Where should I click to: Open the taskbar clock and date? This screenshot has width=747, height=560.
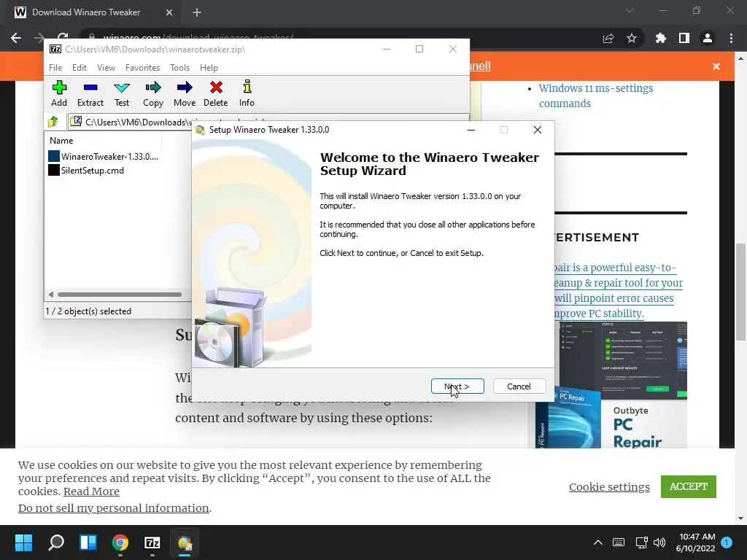[x=696, y=542]
